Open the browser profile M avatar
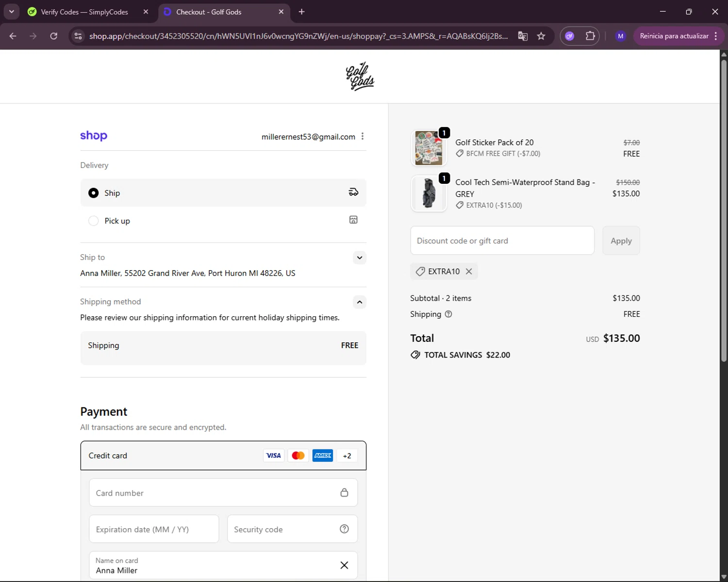 (x=621, y=36)
